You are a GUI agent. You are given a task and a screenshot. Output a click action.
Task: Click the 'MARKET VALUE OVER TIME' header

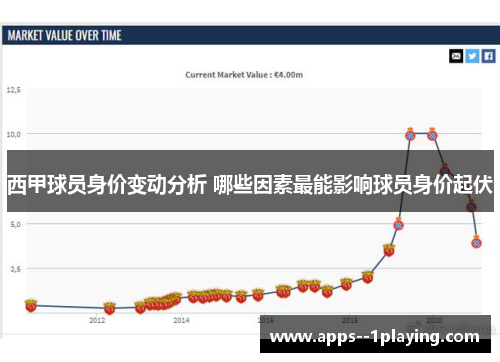(65, 35)
